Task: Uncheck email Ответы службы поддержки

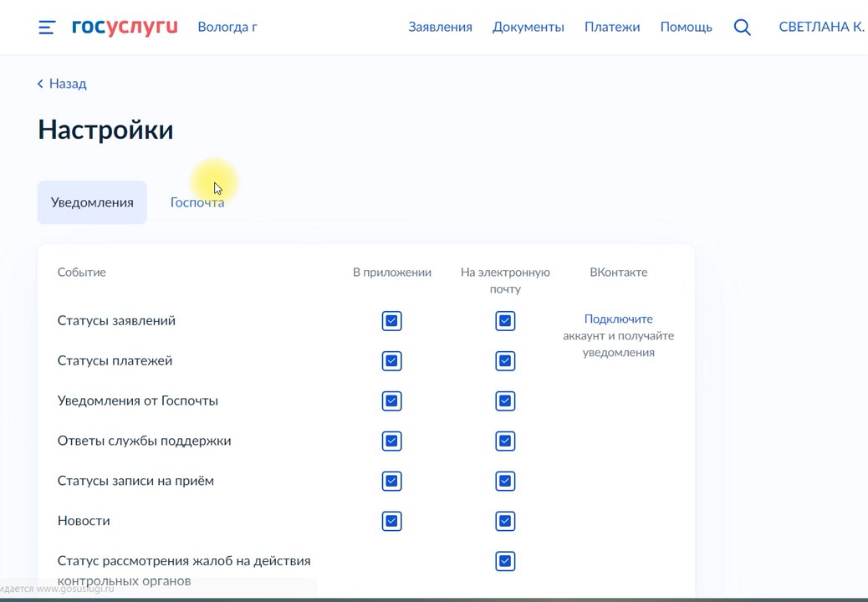Action: [x=505, y=441]
